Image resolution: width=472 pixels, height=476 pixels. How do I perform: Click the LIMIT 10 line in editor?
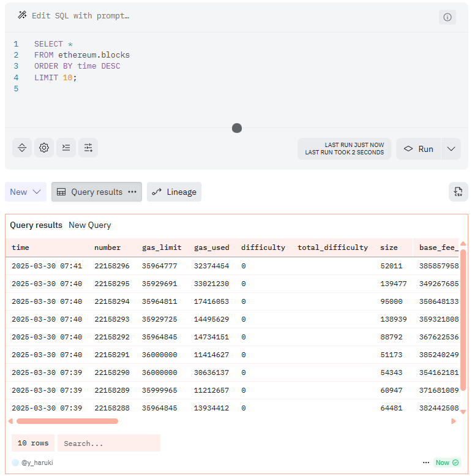55,78
